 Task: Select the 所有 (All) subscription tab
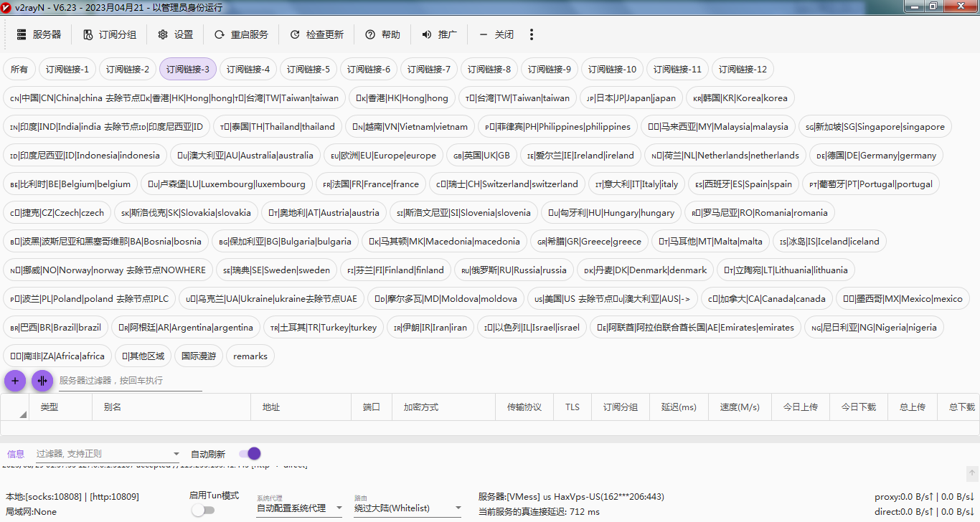[19, 70]
